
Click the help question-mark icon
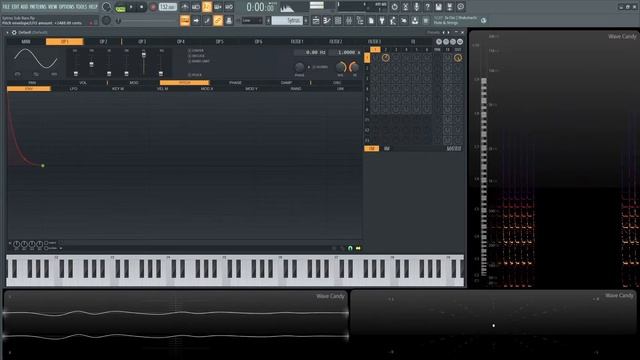427,7
